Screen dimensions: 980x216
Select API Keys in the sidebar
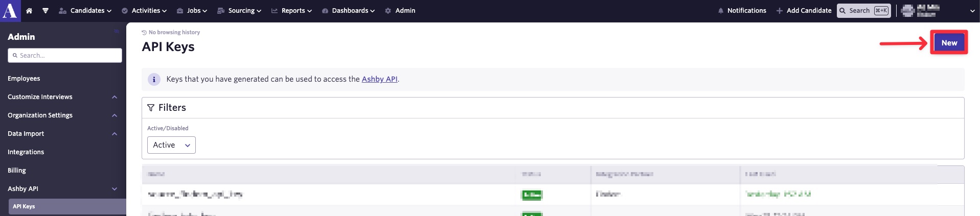24,206
